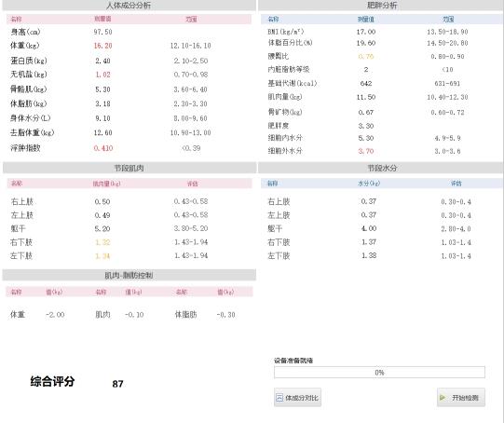Select the 体脂肪 control value -0.30

226,315
